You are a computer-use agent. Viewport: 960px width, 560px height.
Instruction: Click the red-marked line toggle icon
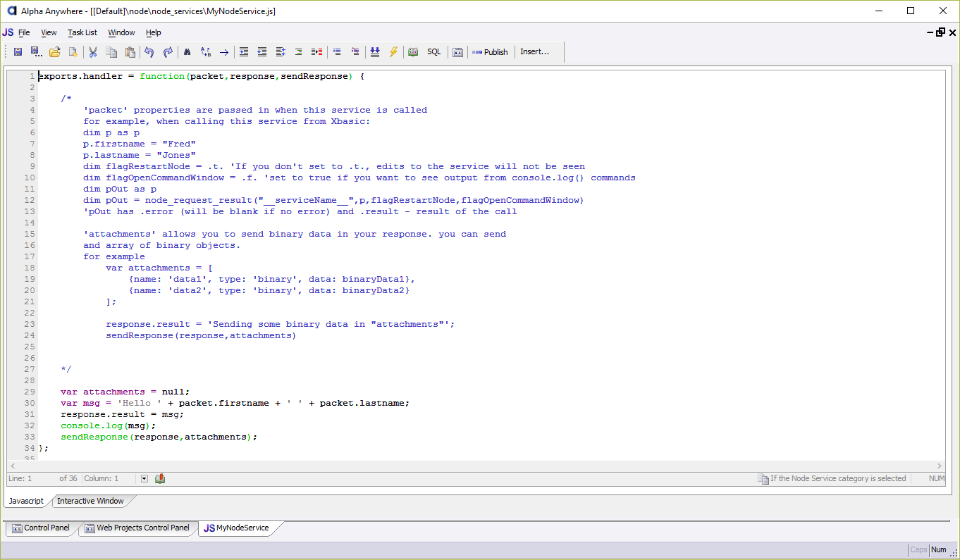(317, 52)
